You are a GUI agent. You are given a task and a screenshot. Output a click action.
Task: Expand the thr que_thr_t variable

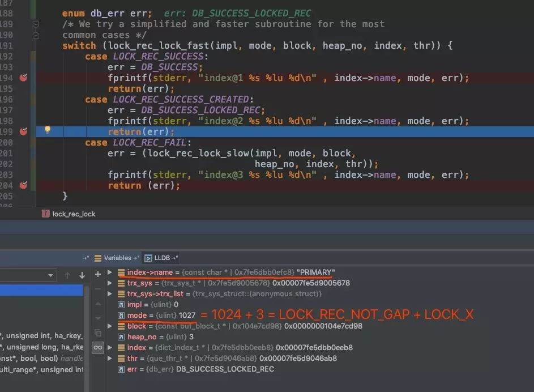[110, 359]
